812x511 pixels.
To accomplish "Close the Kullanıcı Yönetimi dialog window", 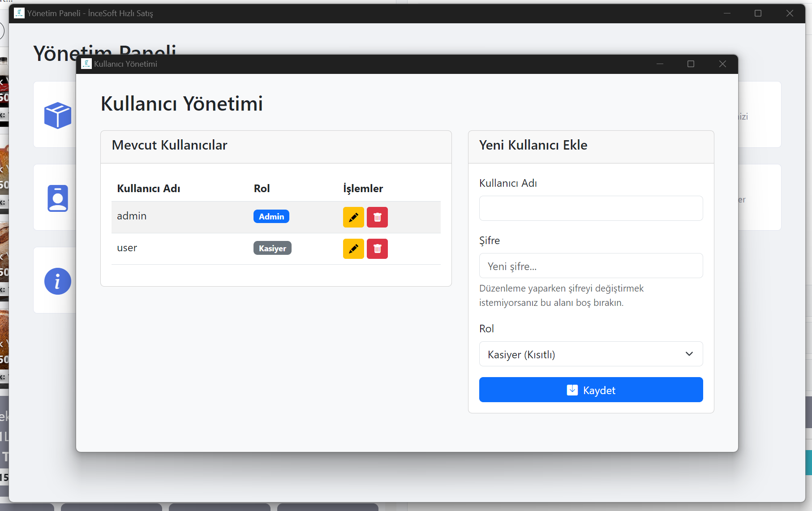I will [x=722, y=64].
